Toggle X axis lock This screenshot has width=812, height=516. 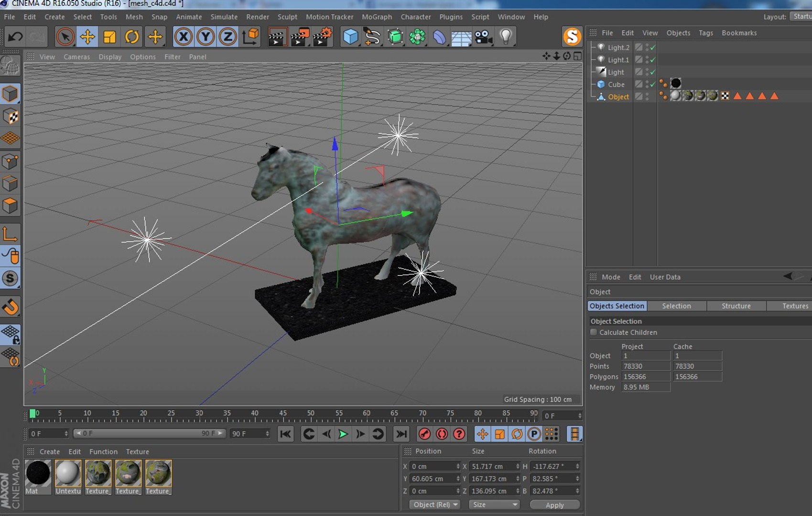pyautogui.click(x=183, y=37)
